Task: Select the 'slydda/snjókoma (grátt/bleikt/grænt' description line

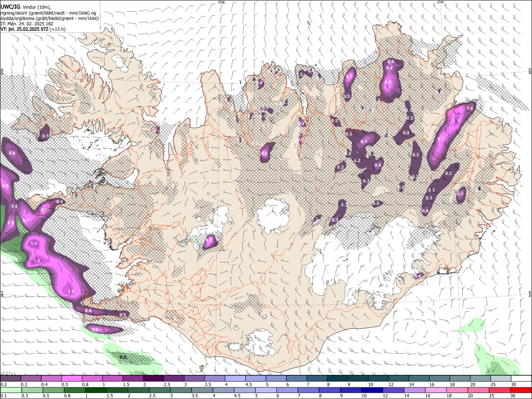Action: tap(49, 18)
